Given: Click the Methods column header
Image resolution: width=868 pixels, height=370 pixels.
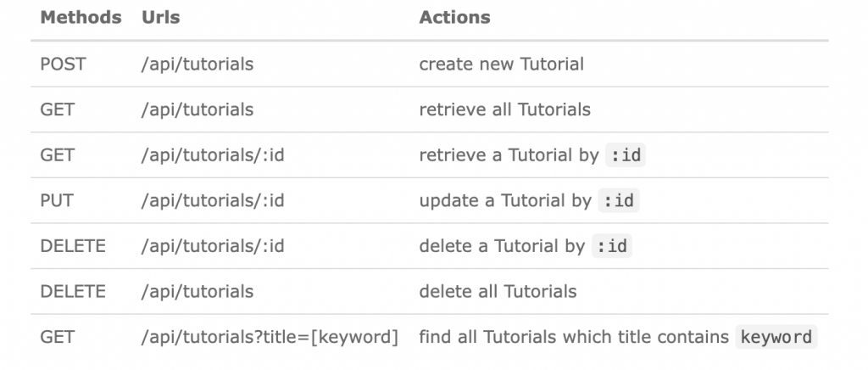Looking at the screenshot, I should click(81, 17).
